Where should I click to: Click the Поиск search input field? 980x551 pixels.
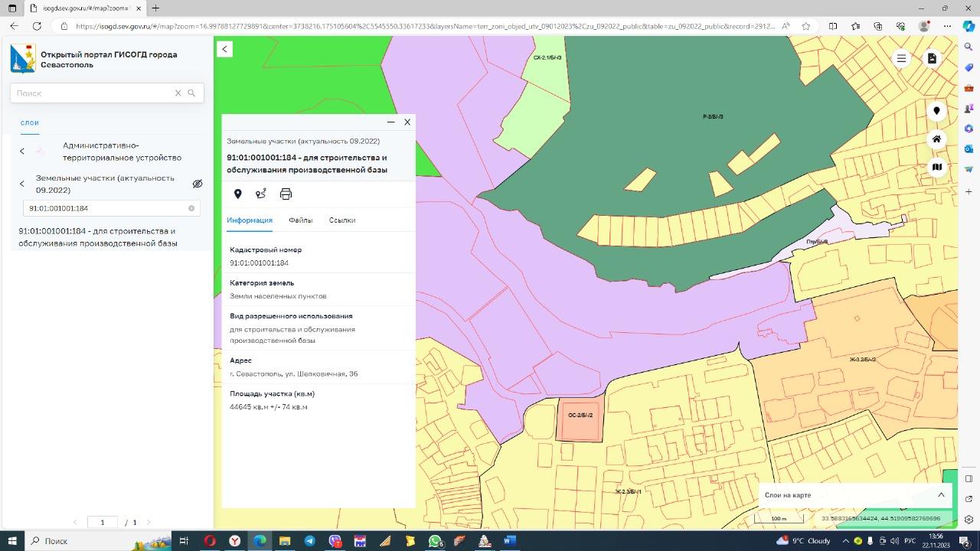point(92,93)
